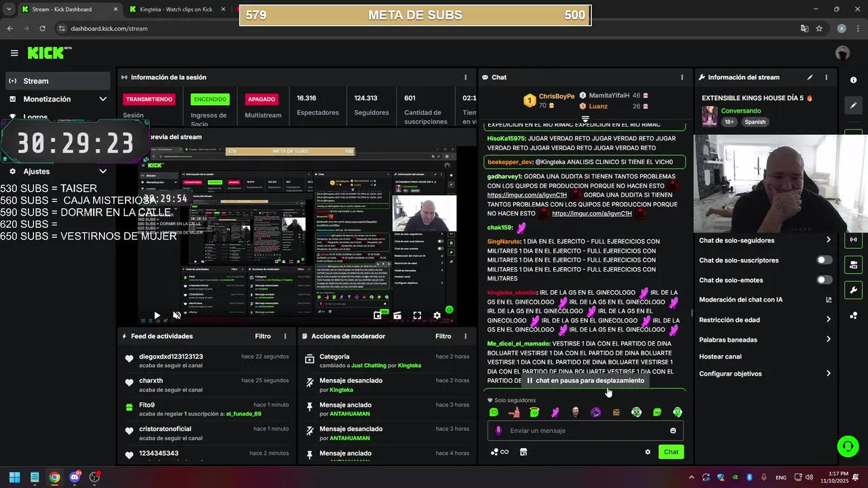Open profile avatar in Kick header
Screen dimensions: 868x488
[843, 53]
